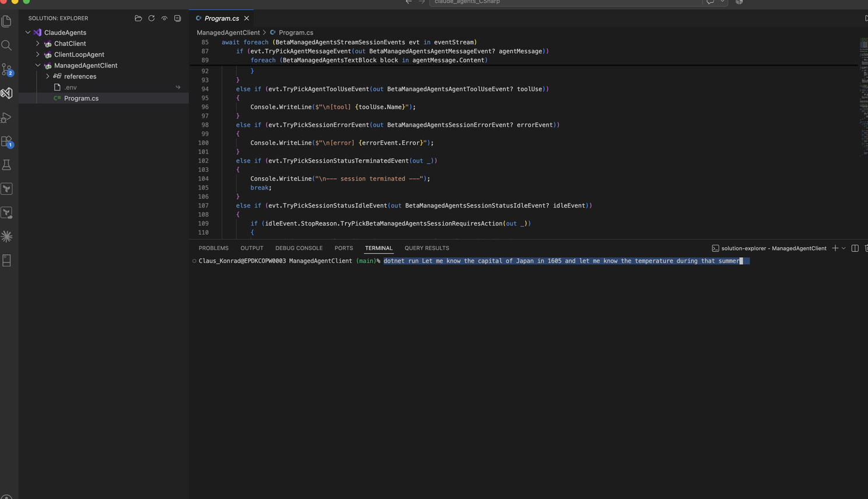868x499 pixels.
Task: Click ManagedAgentClient in the breadcrumb
Action: click(x=228, y=33)
